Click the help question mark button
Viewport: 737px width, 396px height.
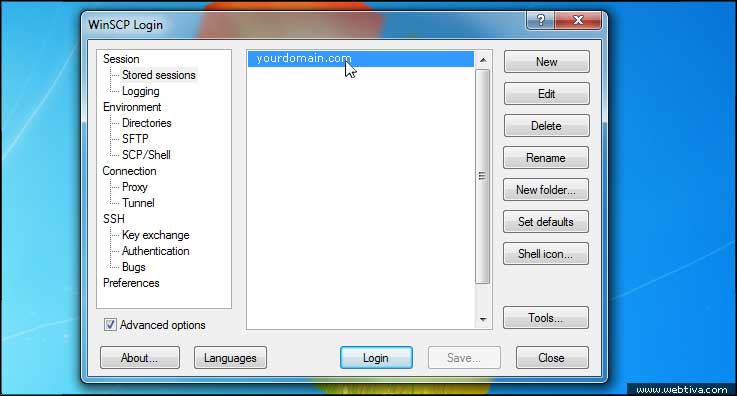tap(541, 20)
